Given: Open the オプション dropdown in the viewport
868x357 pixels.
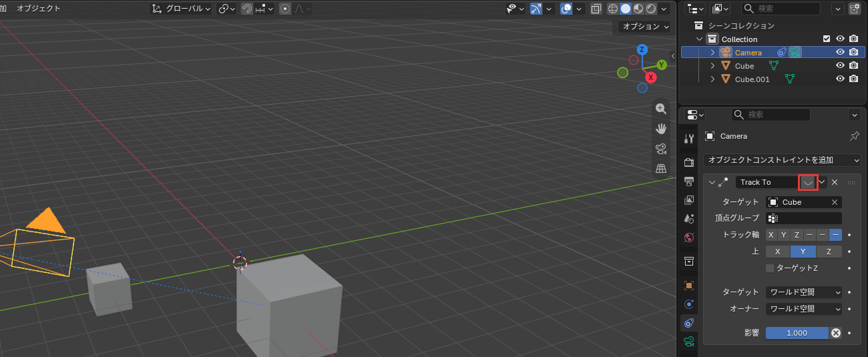Looking at the screenshot, I should pyautogui.click(x=644, y=27).
